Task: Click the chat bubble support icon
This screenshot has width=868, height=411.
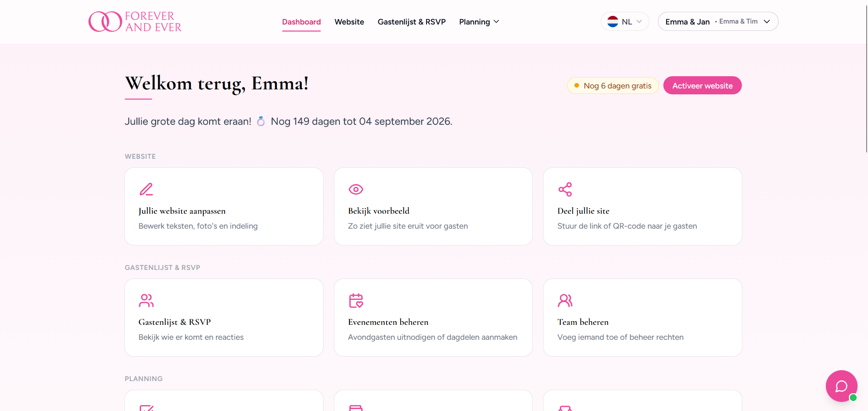Action: pos(841,386)
